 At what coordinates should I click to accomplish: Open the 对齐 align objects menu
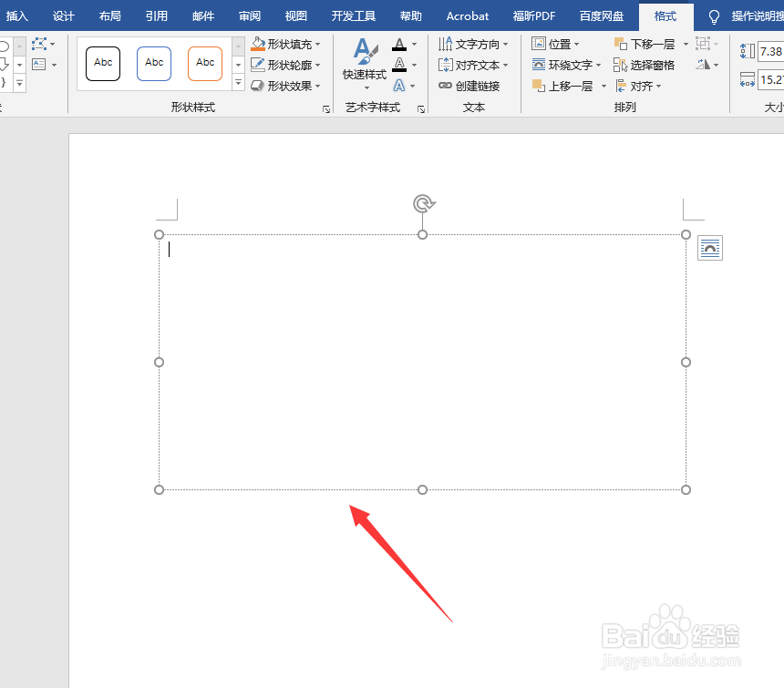(x=638, y=86)
